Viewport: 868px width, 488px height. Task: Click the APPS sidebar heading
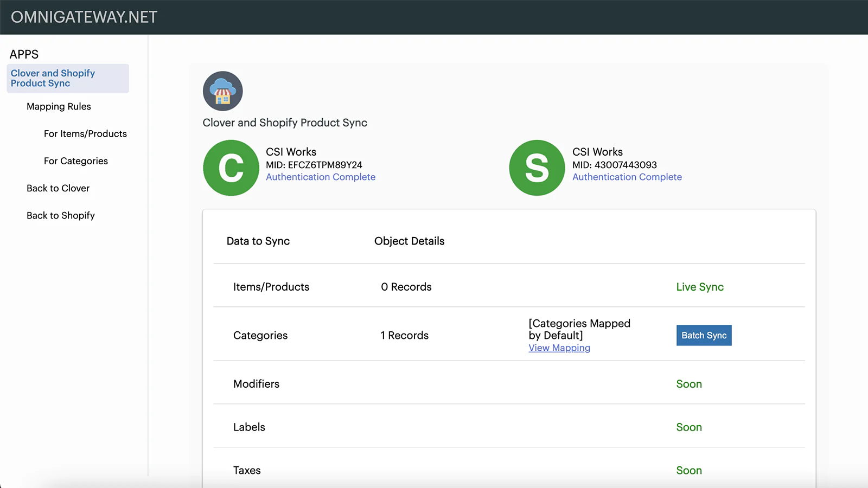pos(24,54)
